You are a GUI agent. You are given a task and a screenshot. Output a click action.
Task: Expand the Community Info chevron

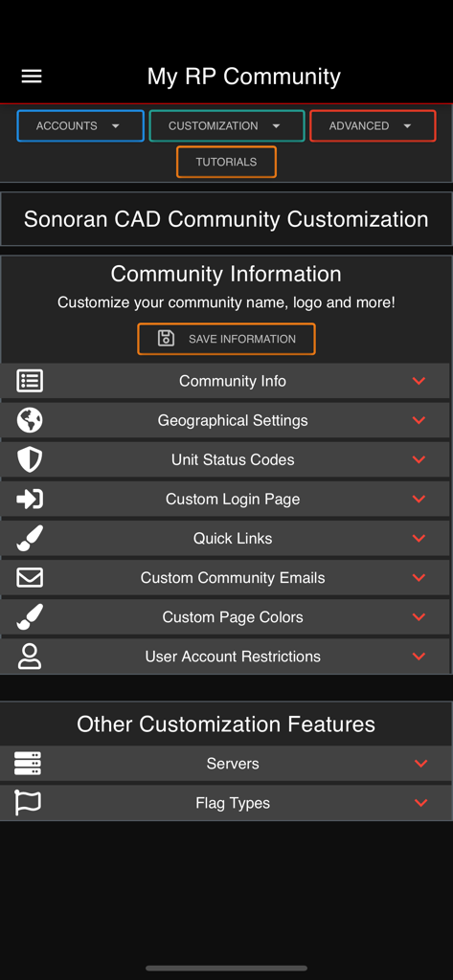click(419, 381)
